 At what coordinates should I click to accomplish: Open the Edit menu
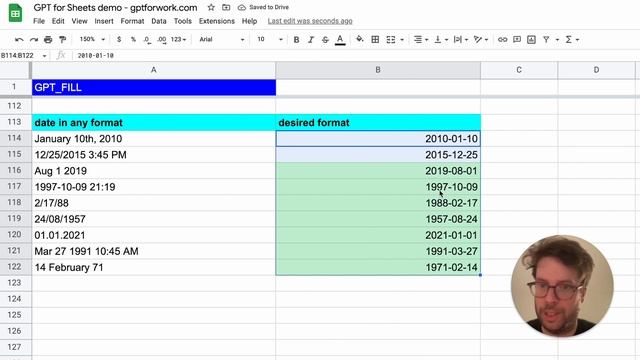58,21
